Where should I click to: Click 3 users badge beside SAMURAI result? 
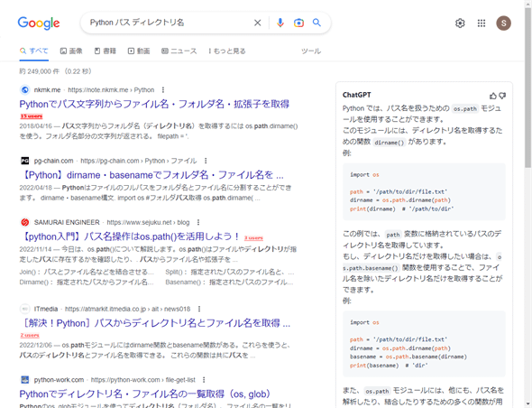(253, 237)
